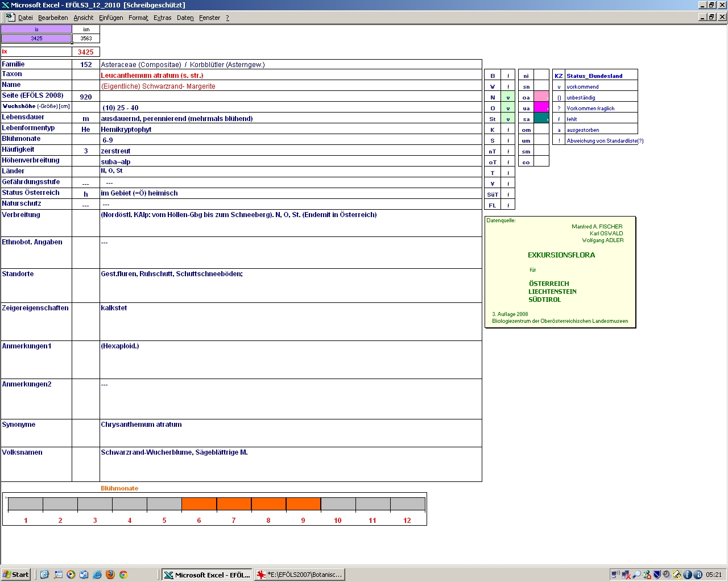Click the Excel workbook icon left of Datei
The width and height of the screenshot is (728, 582).
pyautogui.click(x=10, y=17)
